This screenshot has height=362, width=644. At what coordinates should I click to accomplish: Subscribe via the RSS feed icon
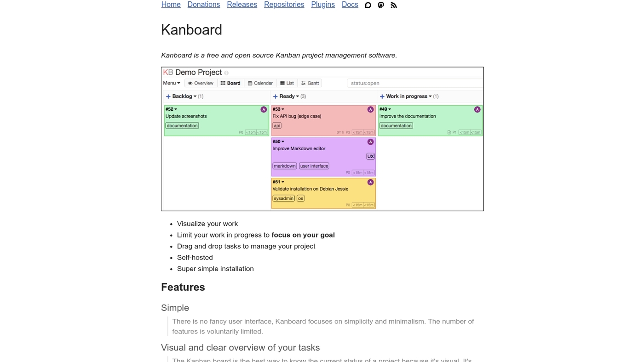[393, 5]
